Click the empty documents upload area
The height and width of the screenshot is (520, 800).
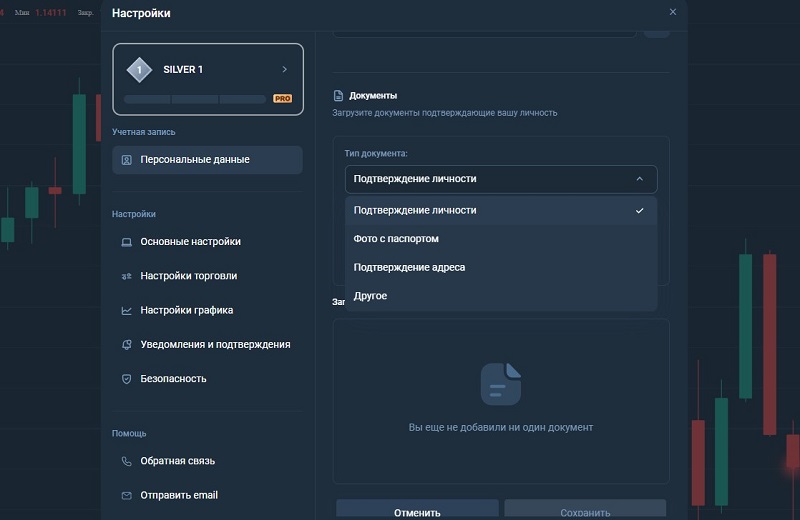point(501,401)
